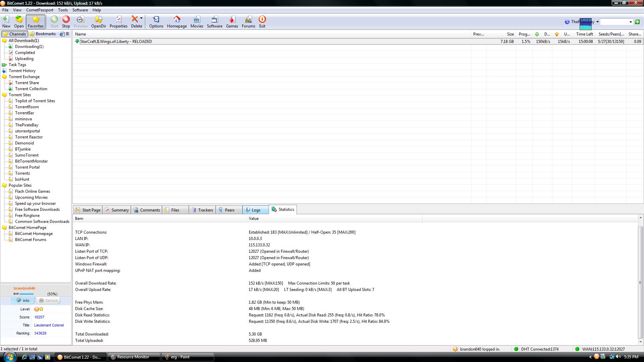Select the Completed tree item
Viewport: 644px width, 362px height.
(x=25, y=53)
